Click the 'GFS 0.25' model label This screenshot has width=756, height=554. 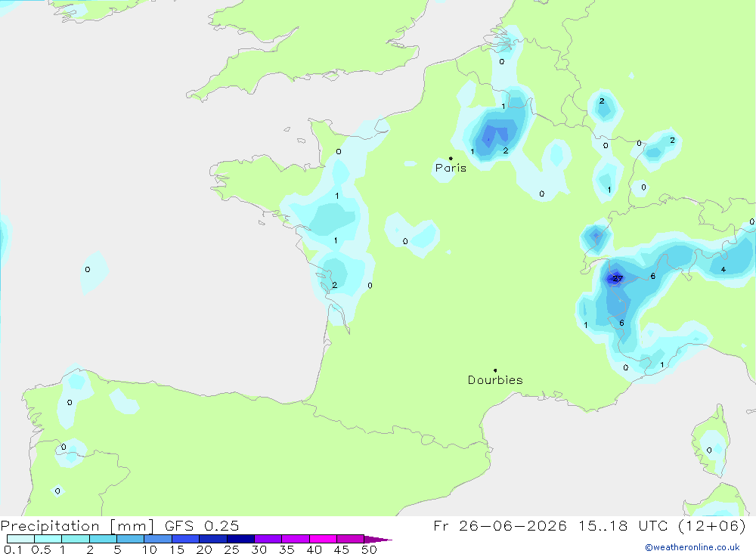(x=202, y=526)
